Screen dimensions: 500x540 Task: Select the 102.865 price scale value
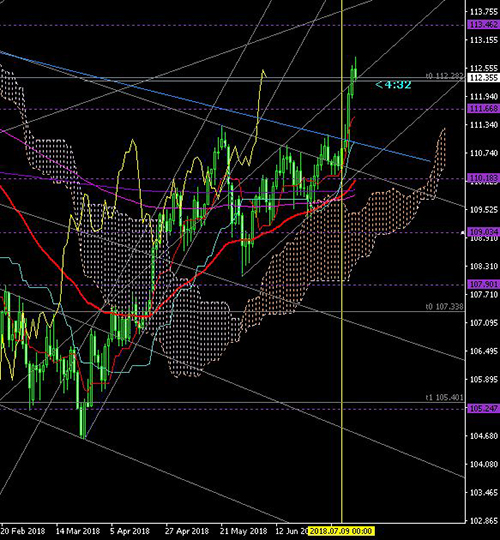[x=484, y=521]
